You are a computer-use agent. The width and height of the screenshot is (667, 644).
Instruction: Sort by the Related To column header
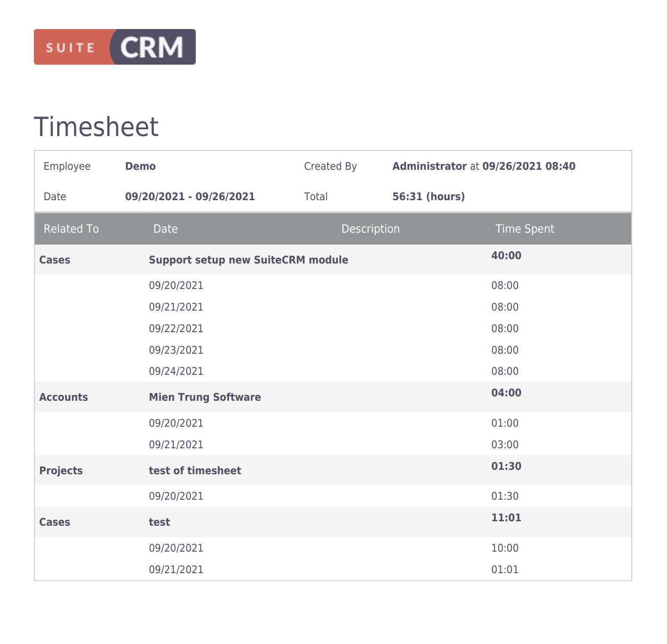71,229
